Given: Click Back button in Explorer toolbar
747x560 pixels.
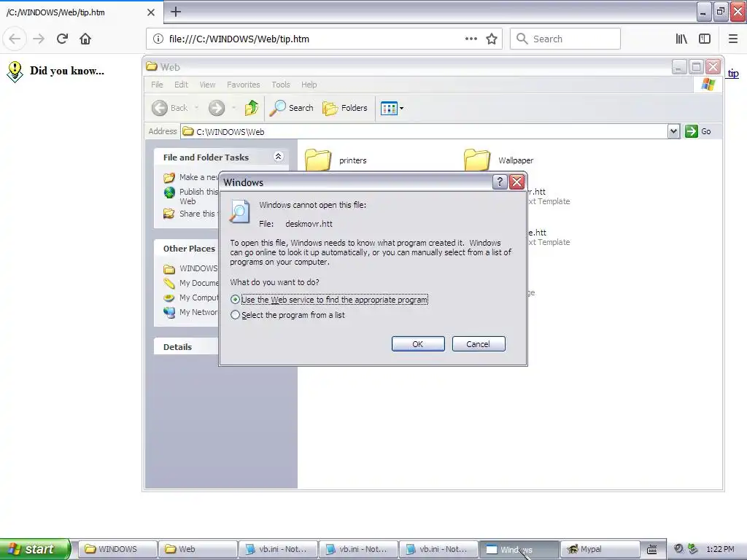Looking at the screenshot, I should [170, 108].
